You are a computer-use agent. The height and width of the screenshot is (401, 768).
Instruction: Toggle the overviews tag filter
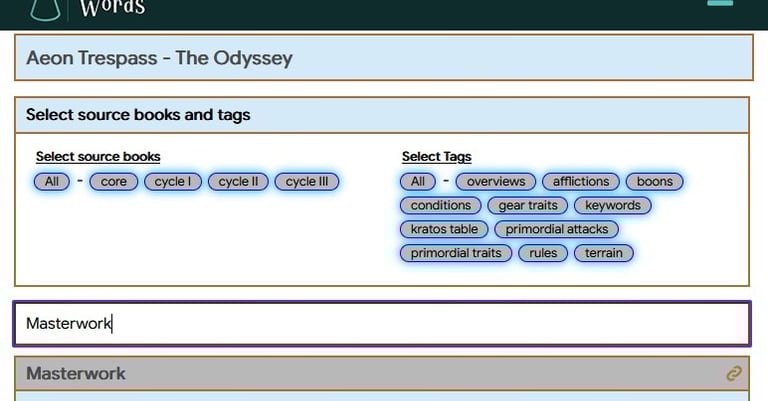point(496,182)
